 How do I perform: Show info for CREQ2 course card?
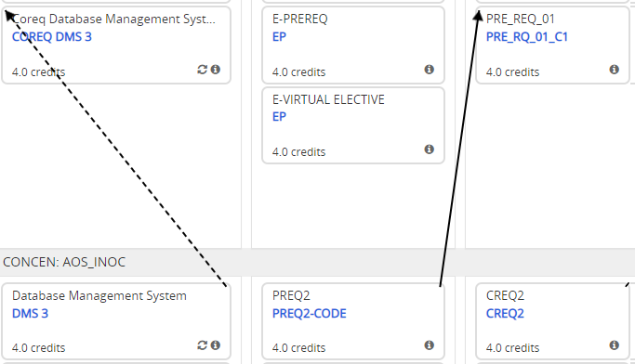tap(615, 345)
